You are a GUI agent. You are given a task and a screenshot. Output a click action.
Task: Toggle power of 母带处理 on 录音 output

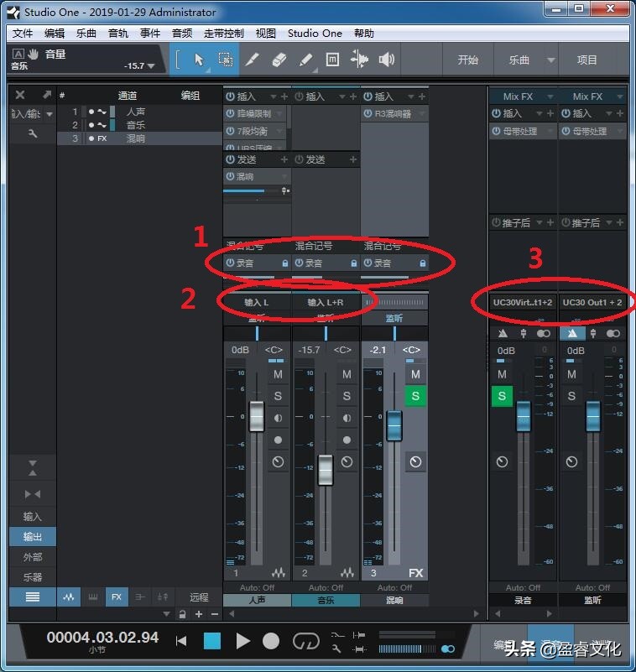point(496,131)
